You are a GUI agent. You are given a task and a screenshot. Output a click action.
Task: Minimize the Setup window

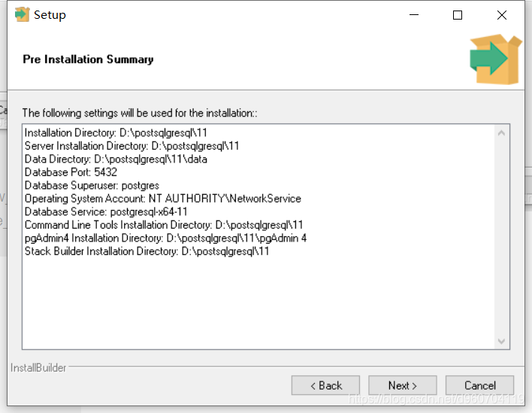click(x=413, y=15)
